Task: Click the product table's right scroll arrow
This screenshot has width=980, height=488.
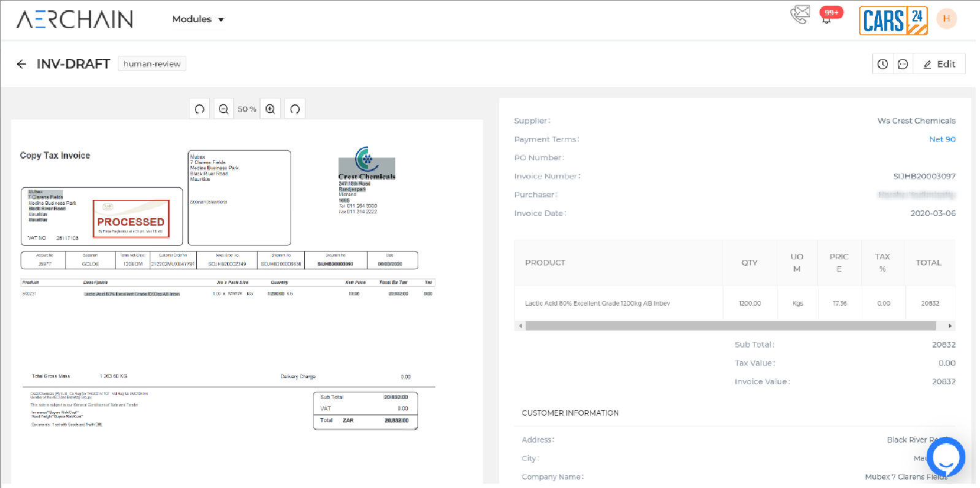Action: tap(950, 326)
